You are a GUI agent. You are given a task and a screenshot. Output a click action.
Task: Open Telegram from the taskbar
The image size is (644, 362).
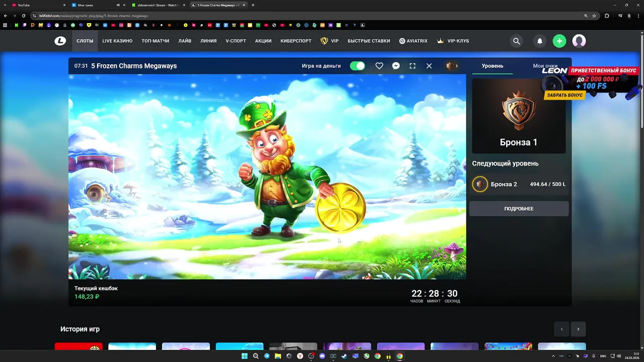[x=267, y=356]
